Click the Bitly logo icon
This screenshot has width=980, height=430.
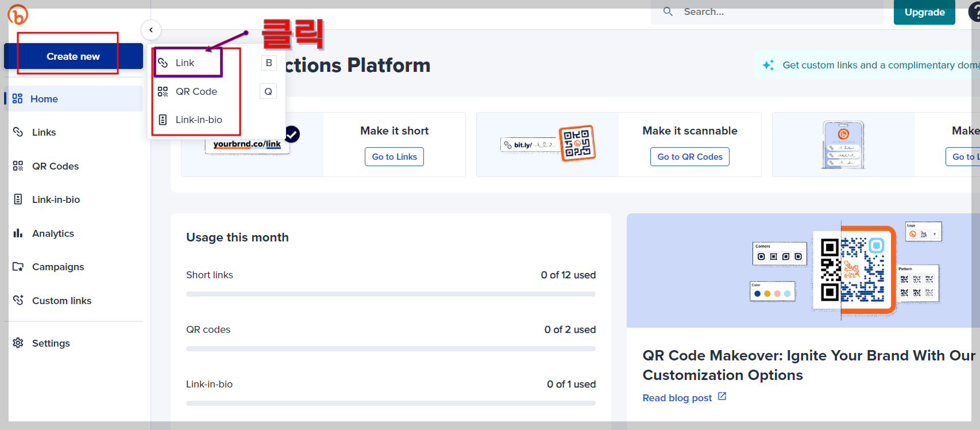pos(18,14)
